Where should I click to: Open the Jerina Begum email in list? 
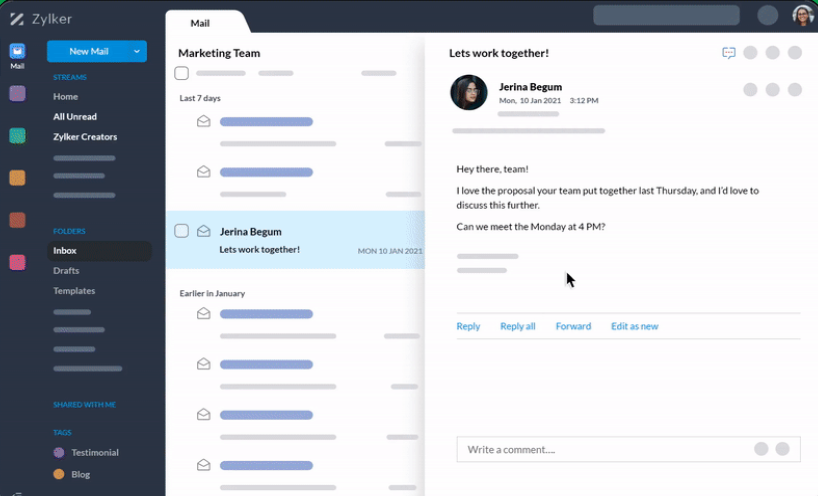tap(295, 240)
